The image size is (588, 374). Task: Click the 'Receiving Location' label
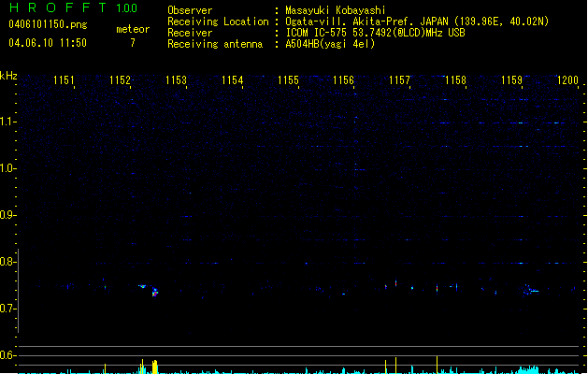[x=218, y=22]
